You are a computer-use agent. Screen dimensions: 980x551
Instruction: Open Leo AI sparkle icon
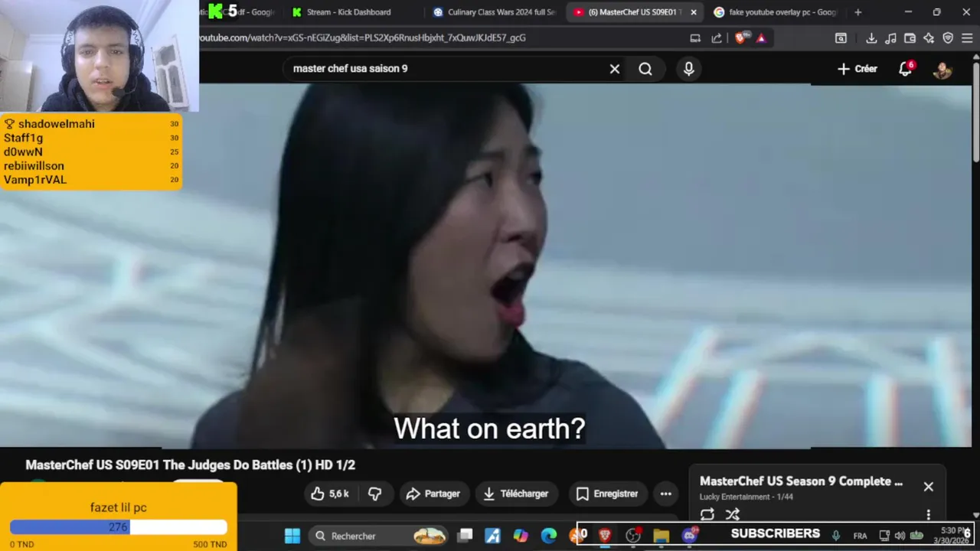pyautogui.click(x=929, y=38)
